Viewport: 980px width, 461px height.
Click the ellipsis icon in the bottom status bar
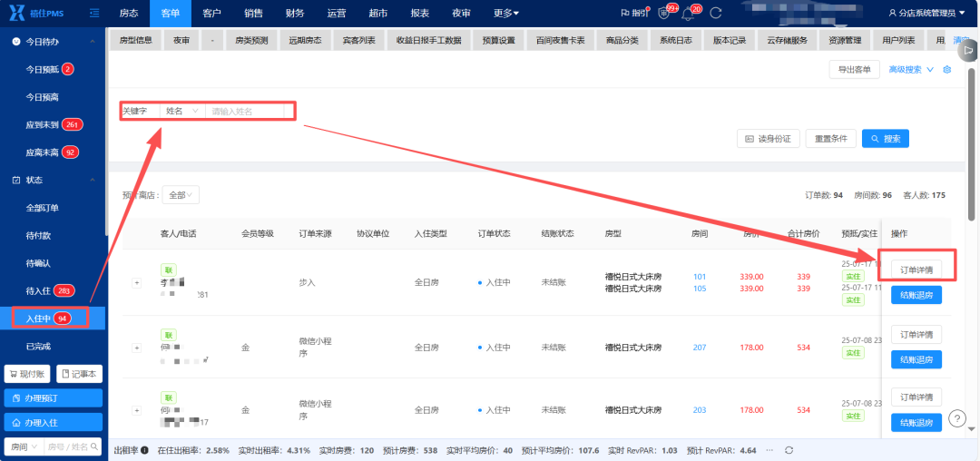coord(769,450)
